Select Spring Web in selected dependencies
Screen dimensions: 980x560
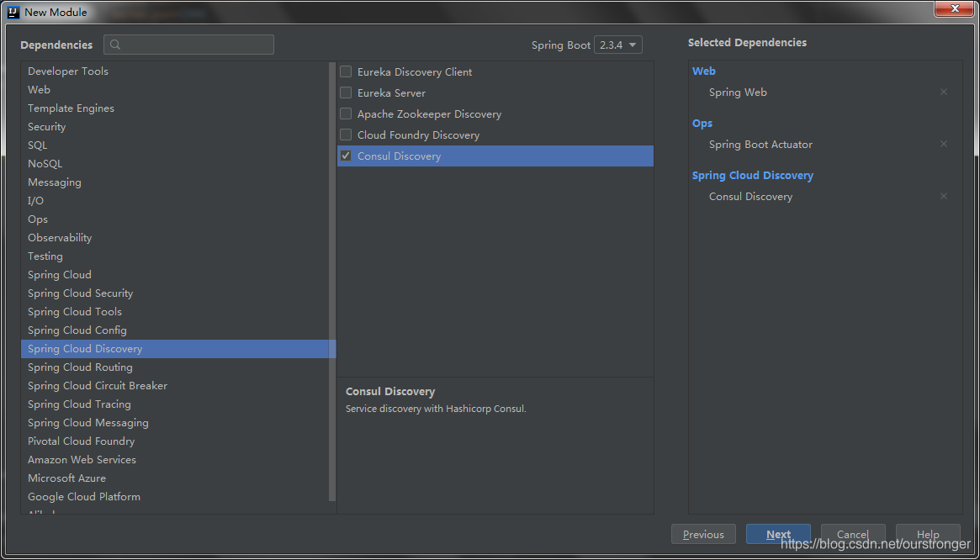point(738,92)
